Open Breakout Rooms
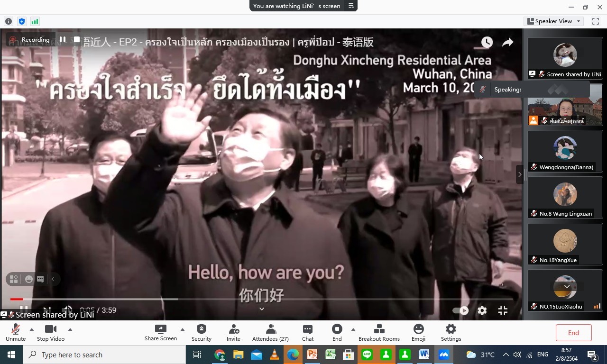This screenshot has width=607, height=364. [379, 333]
